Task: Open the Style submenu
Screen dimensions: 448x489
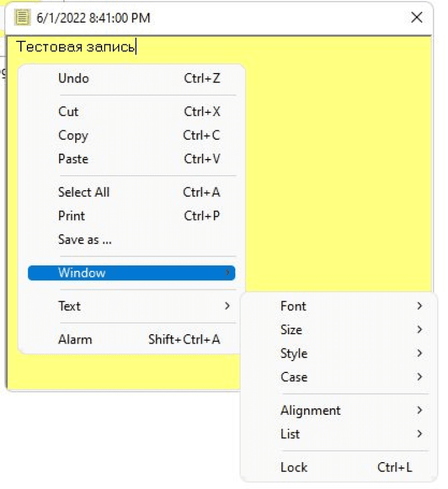Action: click(294, 353)
